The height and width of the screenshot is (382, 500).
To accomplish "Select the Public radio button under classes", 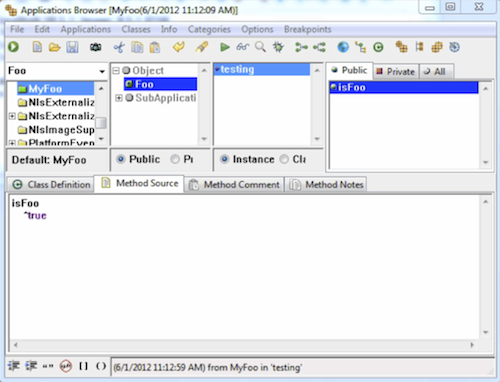I will (121, 159).
